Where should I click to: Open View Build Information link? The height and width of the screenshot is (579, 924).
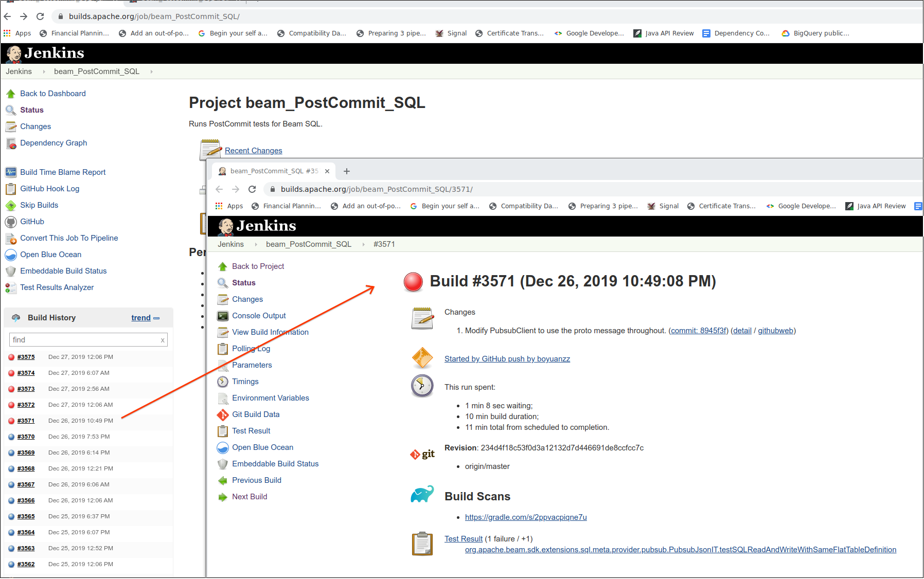[270, 332]
